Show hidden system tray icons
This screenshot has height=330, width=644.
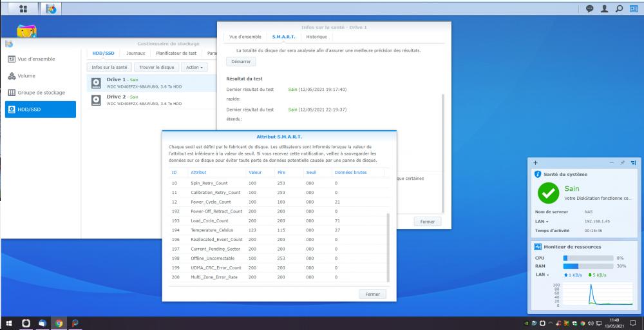pos(551,323)
